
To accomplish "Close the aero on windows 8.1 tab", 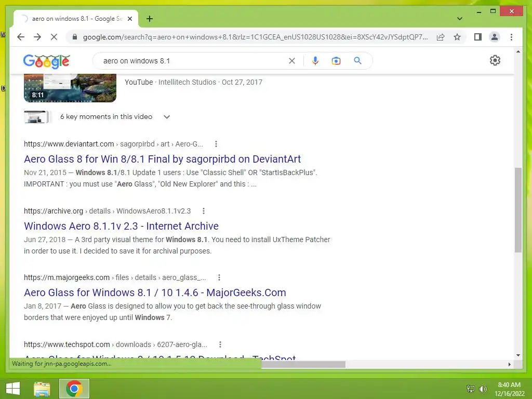I will [x=129, y=19].
